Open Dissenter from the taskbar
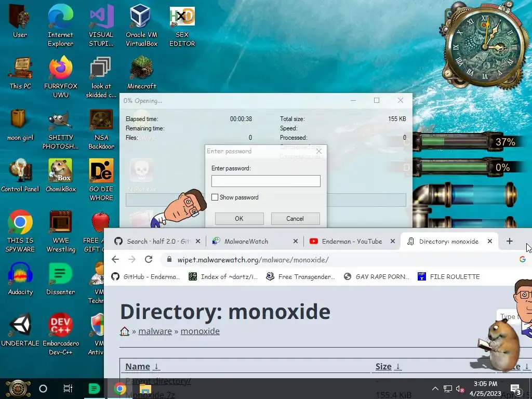 (94, 389)
